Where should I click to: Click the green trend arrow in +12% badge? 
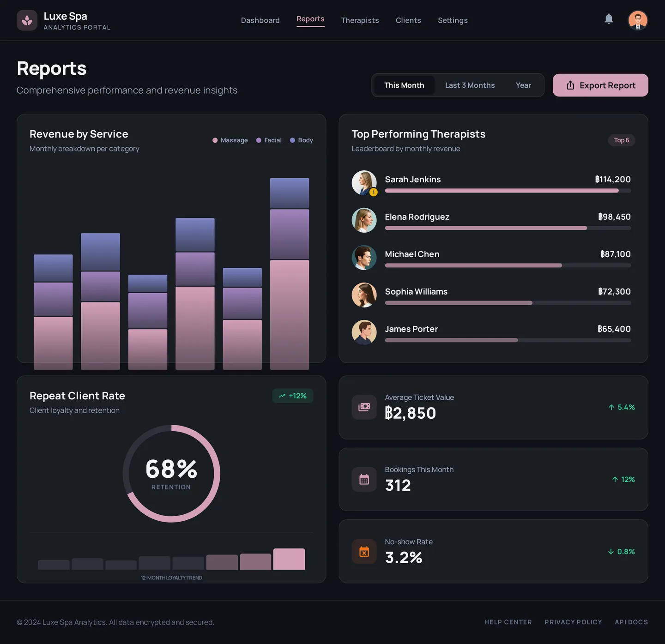tap(282, 396)
